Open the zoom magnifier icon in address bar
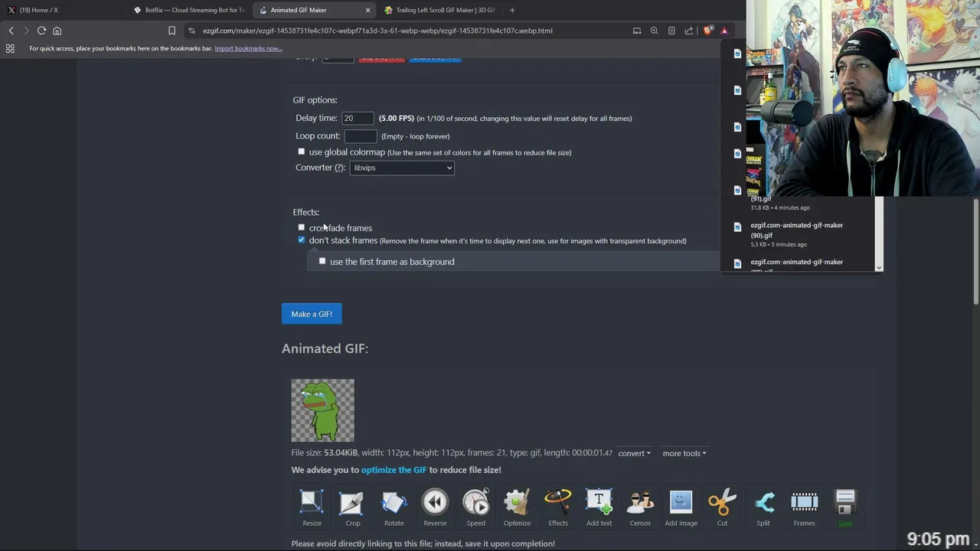 654,31
